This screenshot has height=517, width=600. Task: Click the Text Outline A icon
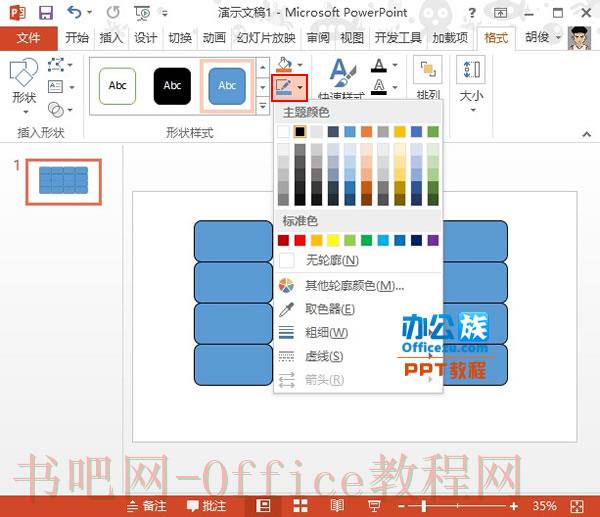(x=379, y=86)
